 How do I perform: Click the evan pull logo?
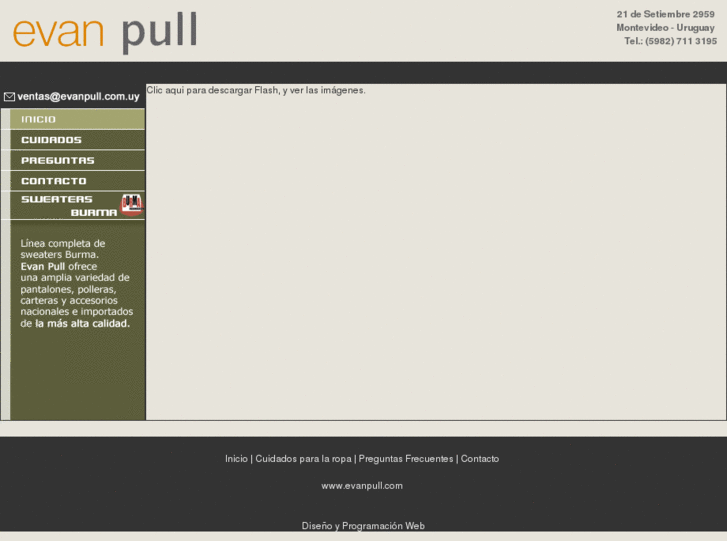(x=105, y=32)
